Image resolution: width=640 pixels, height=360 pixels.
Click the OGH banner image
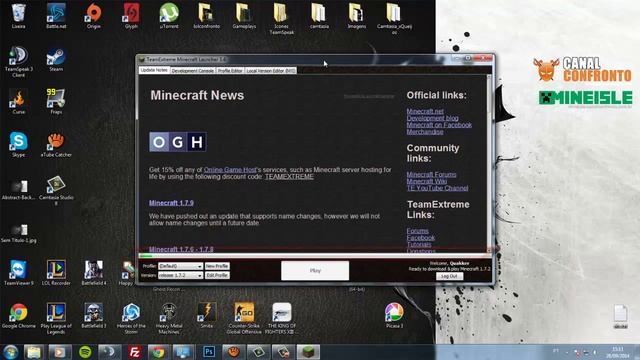178,142
